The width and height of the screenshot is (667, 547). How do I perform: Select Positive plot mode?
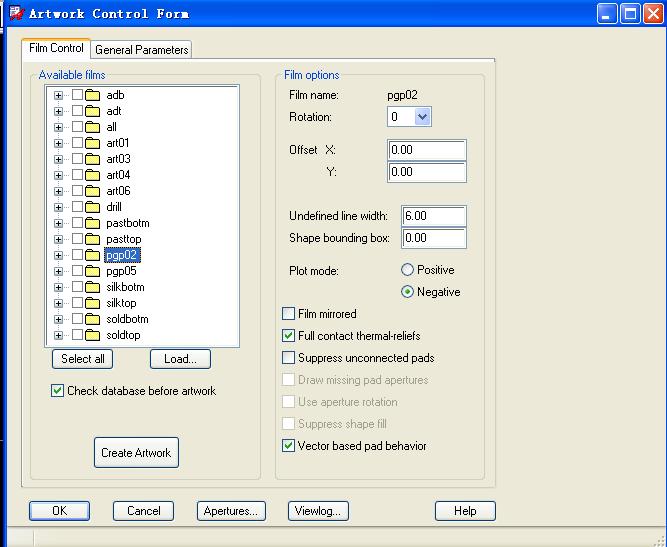pyautogui.click(x=408, y=270)
